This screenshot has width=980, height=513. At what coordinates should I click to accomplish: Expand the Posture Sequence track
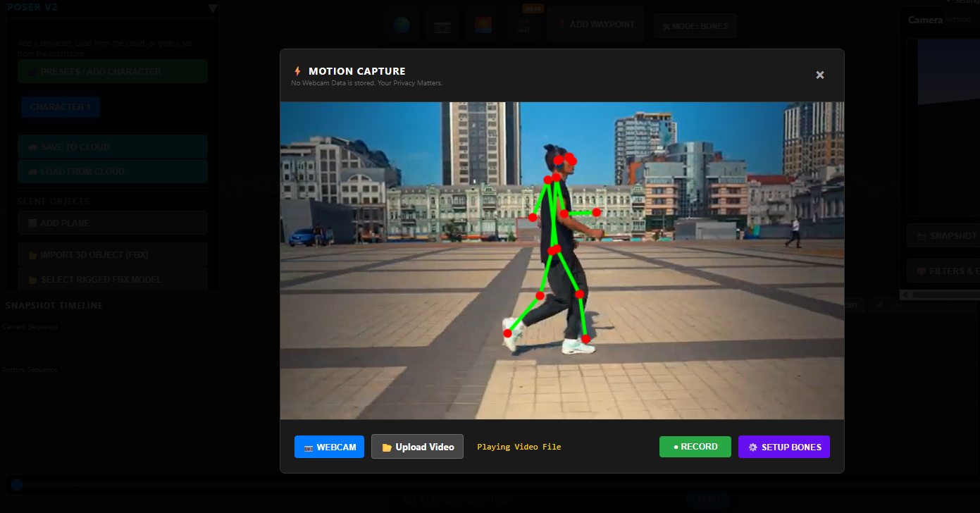click(x=30, y=369)
